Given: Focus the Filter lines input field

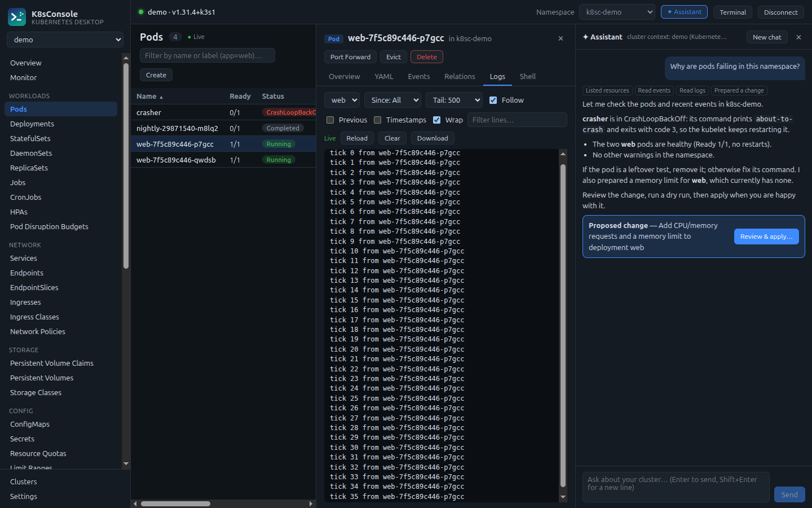Looking at the screenshot, I should (517, 120).
